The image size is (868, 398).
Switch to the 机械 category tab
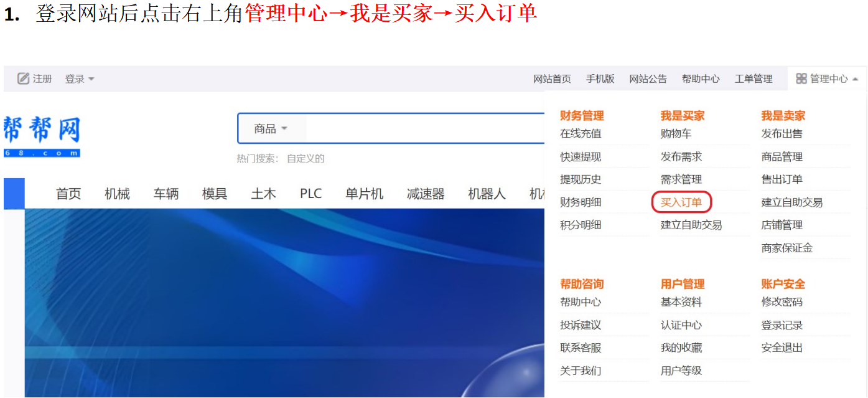pos(117,194)
